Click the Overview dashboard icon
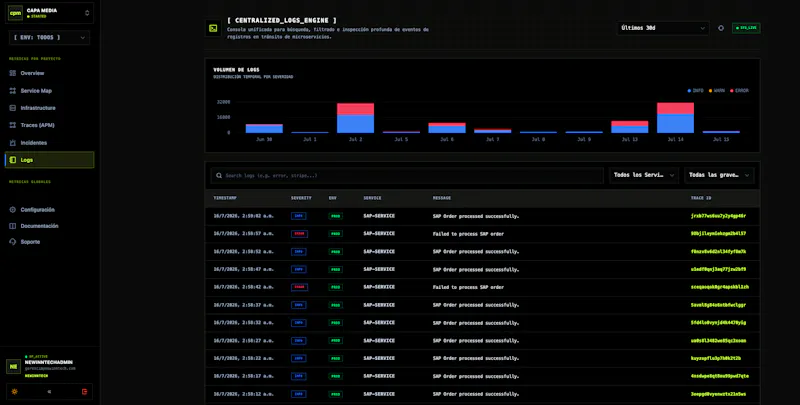 [x=13, y=73]
